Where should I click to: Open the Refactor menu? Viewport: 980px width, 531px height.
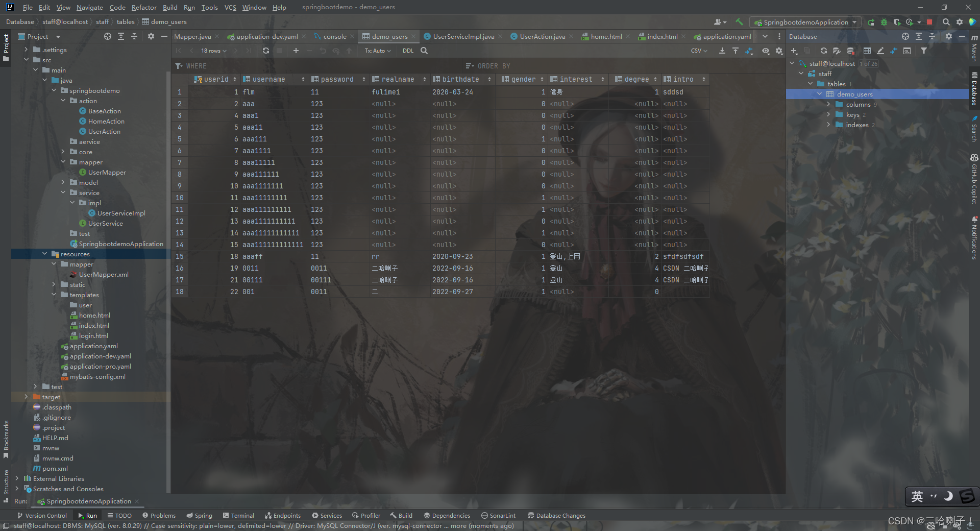144,7
